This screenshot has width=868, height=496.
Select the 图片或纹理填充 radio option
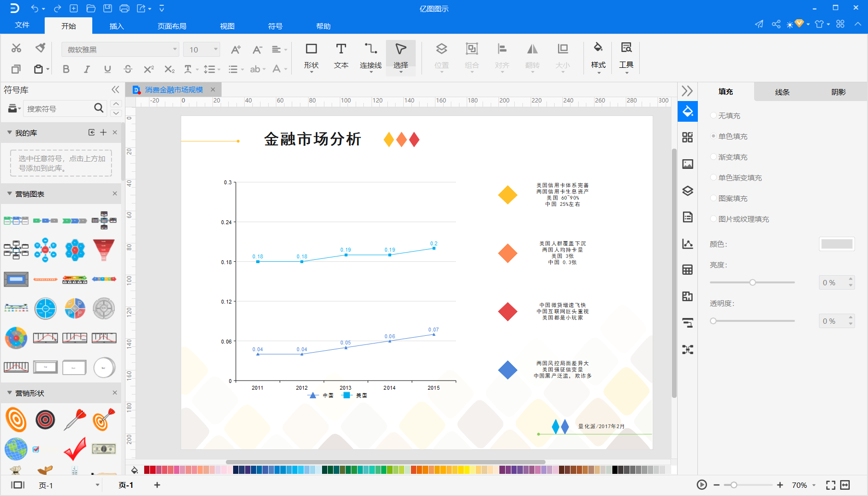pos(714,219)
